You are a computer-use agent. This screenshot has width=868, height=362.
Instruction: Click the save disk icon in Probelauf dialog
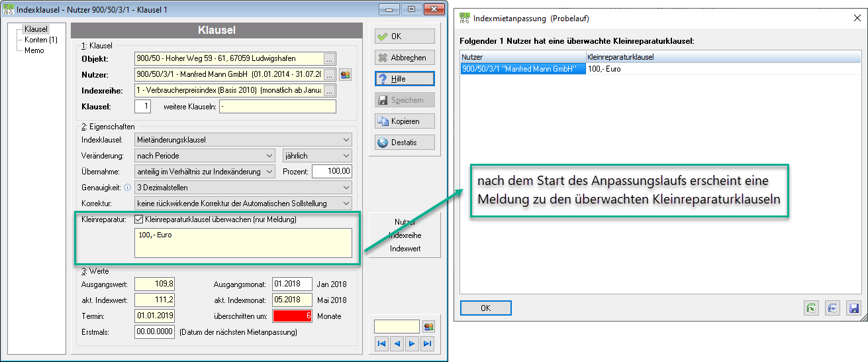pos(853,308)
